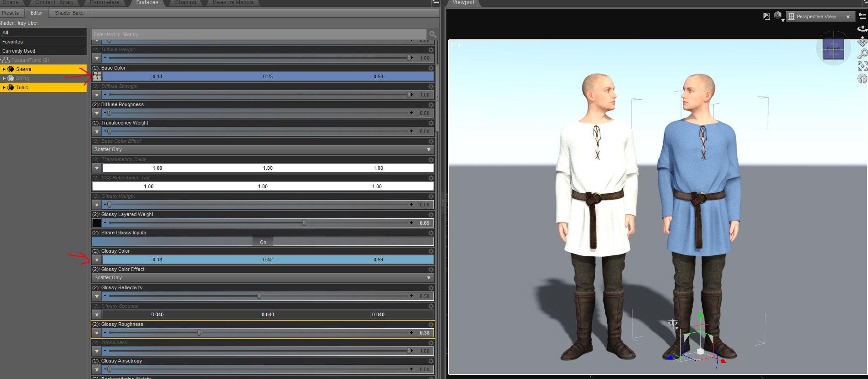Viewport: 868px width, 379px height.
Task: Open the Perspective View camera dropdown
Action: 820,16
